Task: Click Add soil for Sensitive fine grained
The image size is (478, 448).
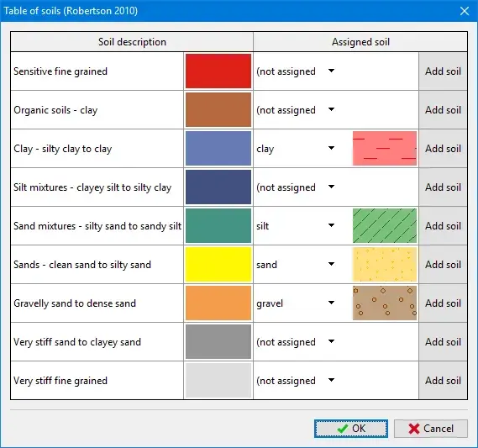Action: [443, 71]
